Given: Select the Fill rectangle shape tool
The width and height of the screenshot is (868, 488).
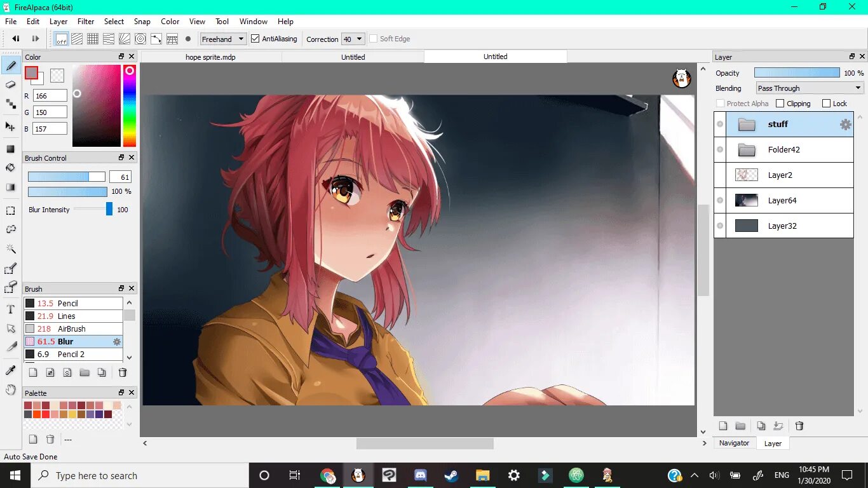Looking at the screenshot, I should coord(11,149).
